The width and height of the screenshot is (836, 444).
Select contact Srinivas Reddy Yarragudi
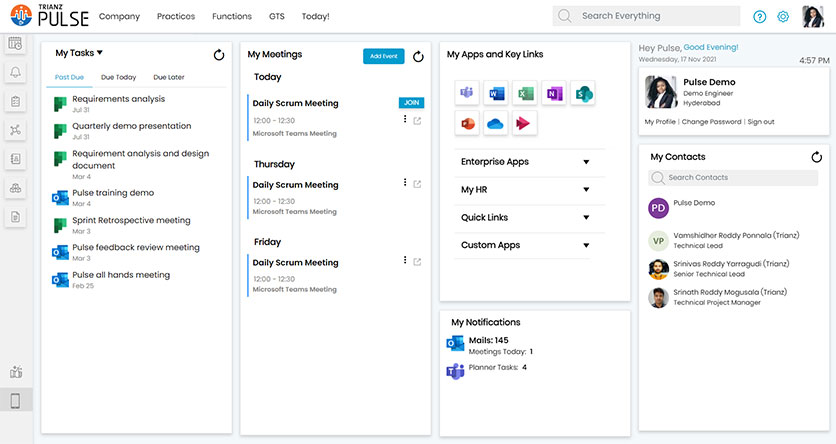[x=731, y=263]
